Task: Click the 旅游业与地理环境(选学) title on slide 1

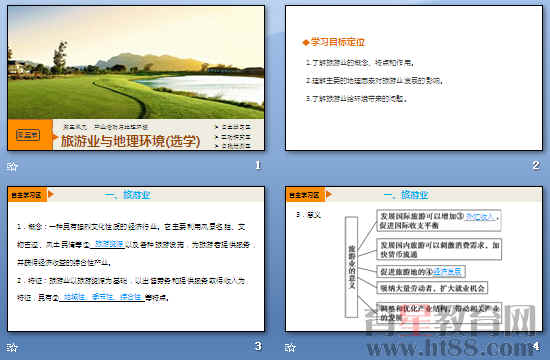Action: [130, 141]
